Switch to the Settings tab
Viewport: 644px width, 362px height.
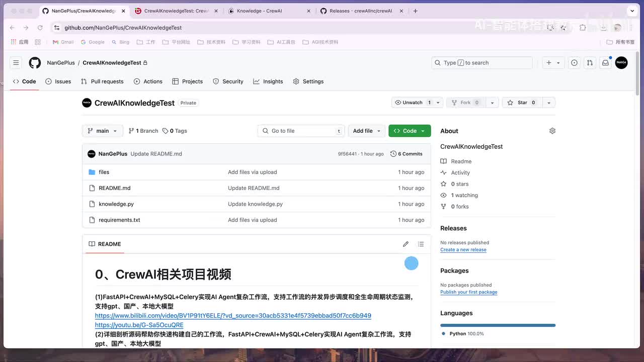[x=308, y=81]
